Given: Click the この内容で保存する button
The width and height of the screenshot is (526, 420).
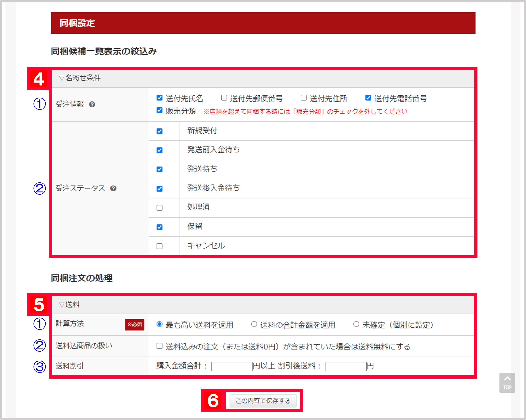Looking at the screenshot, I should pyautogui.click(x=263, y=401).
